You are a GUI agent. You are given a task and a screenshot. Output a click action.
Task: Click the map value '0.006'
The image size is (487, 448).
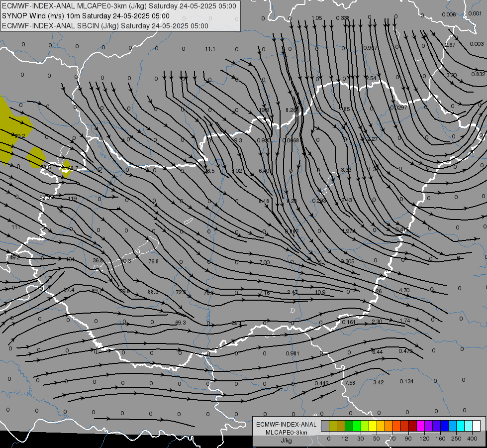click(449, 14)
